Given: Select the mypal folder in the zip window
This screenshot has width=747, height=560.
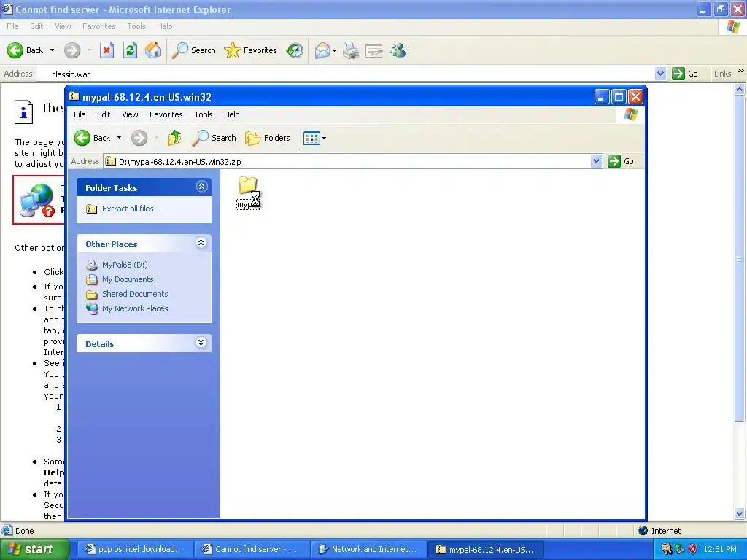Looking at the screenshot, I should [248, 192].
